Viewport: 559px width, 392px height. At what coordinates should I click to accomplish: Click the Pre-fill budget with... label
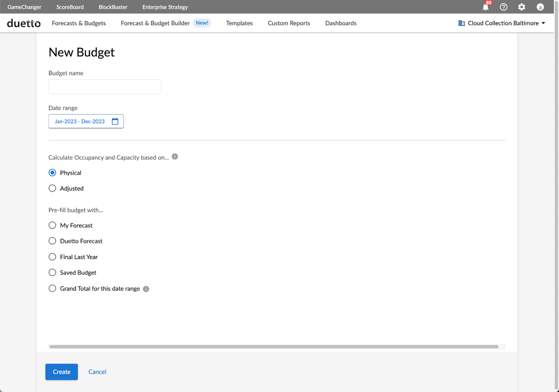coord(76,210)
